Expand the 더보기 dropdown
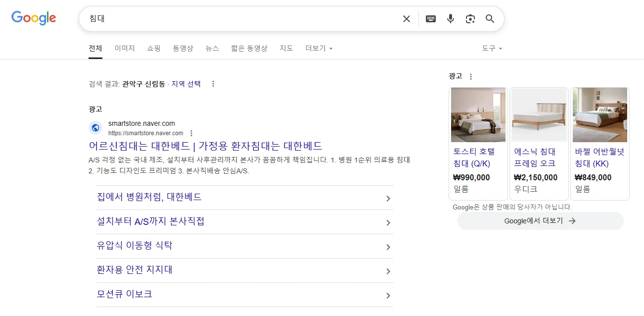 click(319, 48)
